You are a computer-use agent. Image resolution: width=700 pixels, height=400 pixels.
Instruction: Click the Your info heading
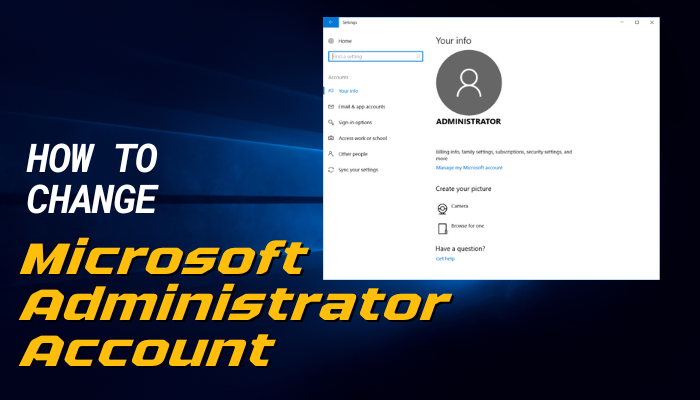click(x=453, y=41)
